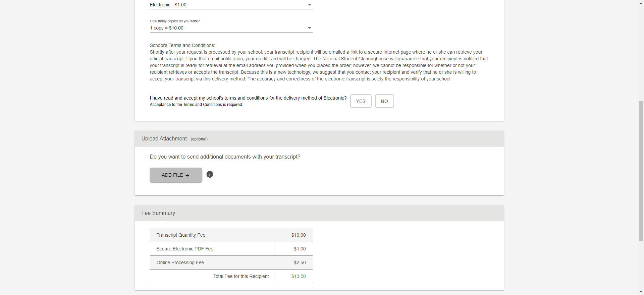This screenshot has height=295, width=644.
Task: Click the scrollbar down arrow
Action: [x=641, y=292]
